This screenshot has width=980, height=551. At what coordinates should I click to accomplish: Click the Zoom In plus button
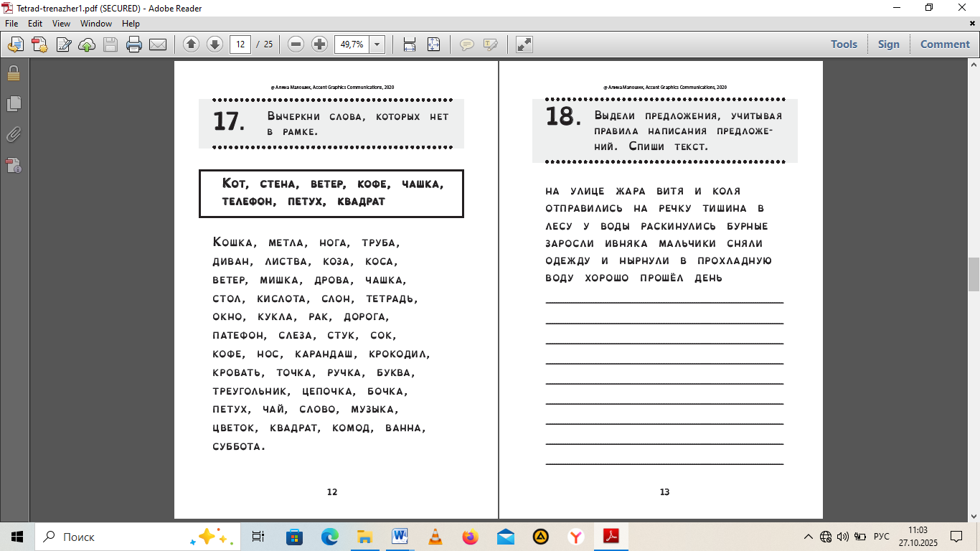(x=319, y=44)
